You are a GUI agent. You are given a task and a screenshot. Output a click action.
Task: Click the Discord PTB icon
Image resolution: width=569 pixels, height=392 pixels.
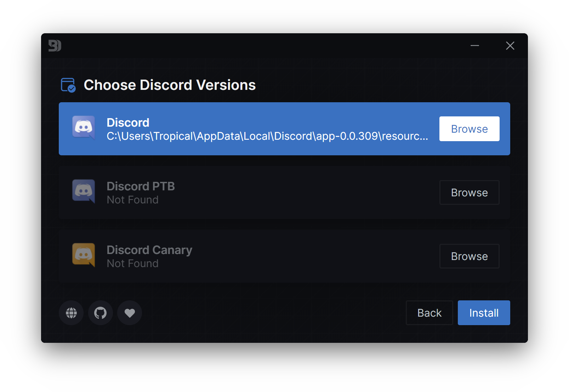[x=83, y=192]
